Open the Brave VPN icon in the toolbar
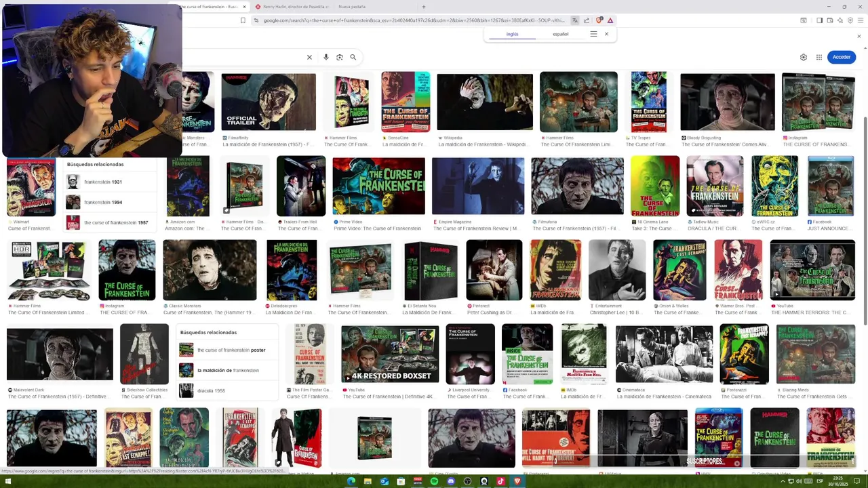Image resolution: width=868 pixels, height=488 pixels. (850, 20)
